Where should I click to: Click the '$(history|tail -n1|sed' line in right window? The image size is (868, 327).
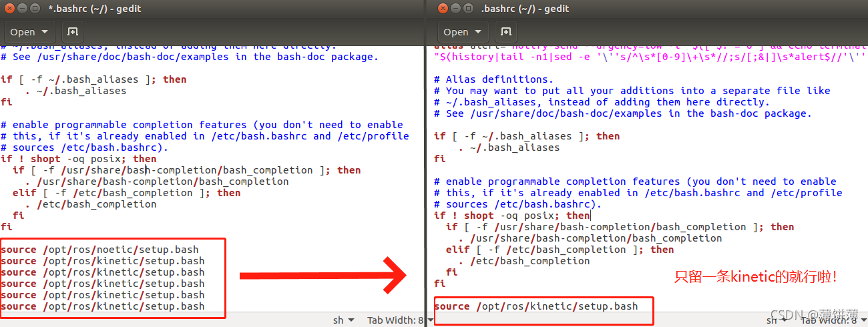coord(650,57)
